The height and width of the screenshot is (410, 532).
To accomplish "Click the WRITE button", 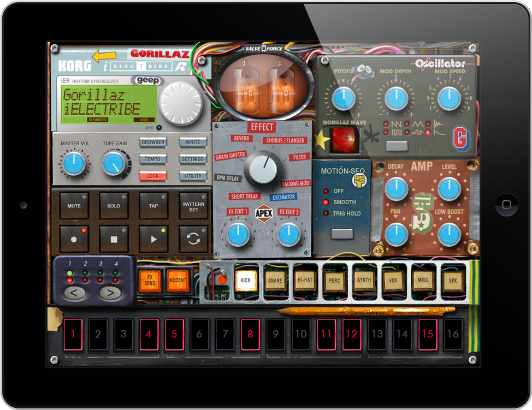I will [193, 142].
